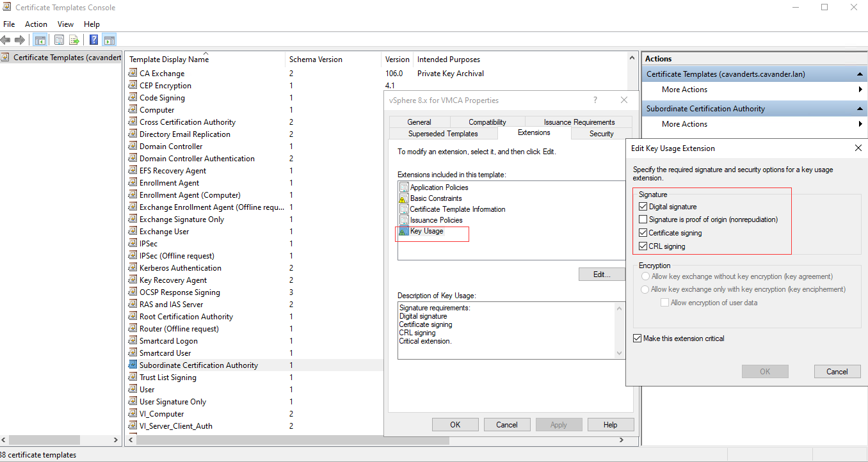Click the Trust List Signing template icon

coord(133,378)
